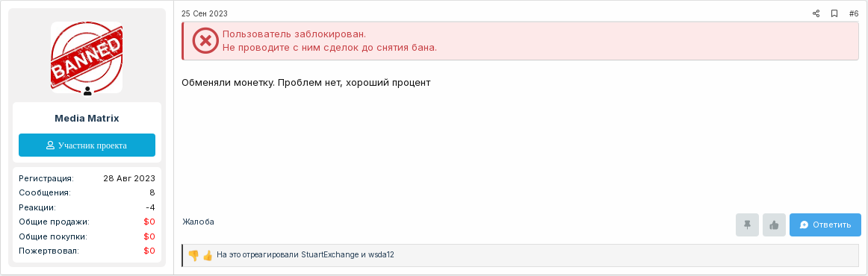Viewport: 868px width, 276px height.
Task: Reply using the Ответить button
Action: 825,225
